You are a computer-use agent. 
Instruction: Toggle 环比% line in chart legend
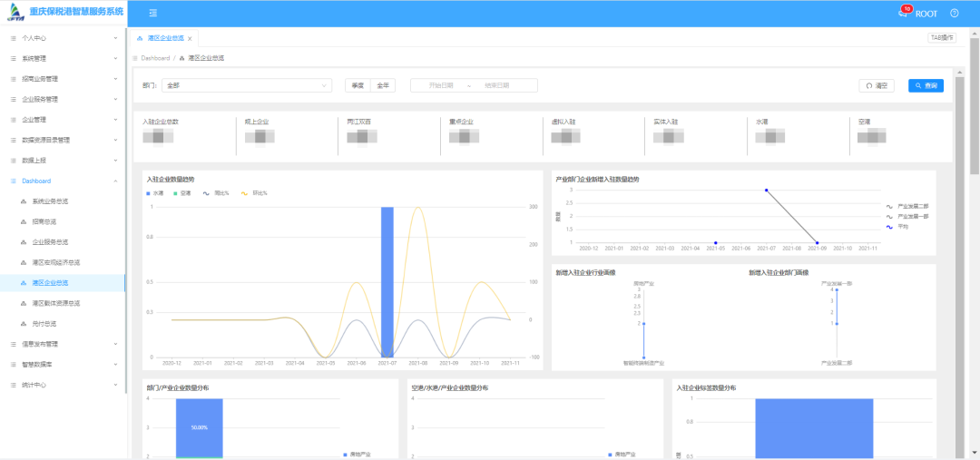click(x=254, y=193)
